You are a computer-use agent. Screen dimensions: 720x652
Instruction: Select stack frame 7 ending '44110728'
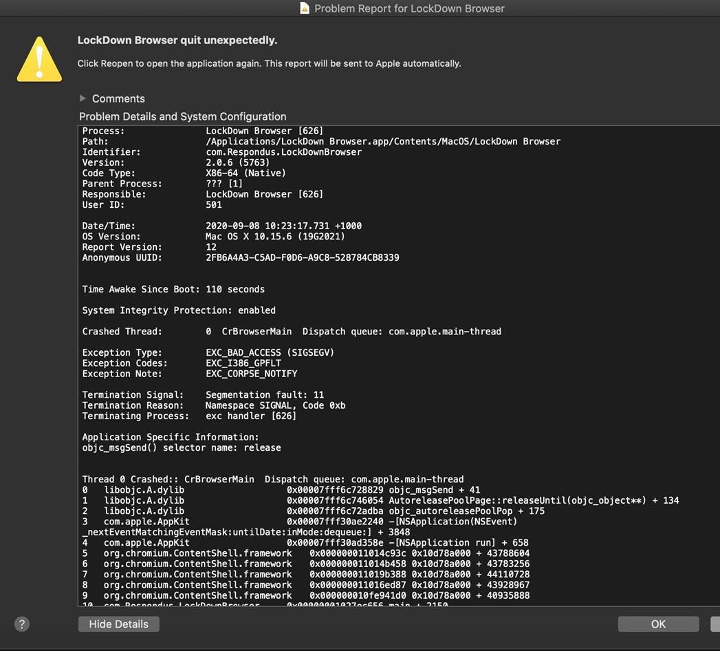[306, 574]
